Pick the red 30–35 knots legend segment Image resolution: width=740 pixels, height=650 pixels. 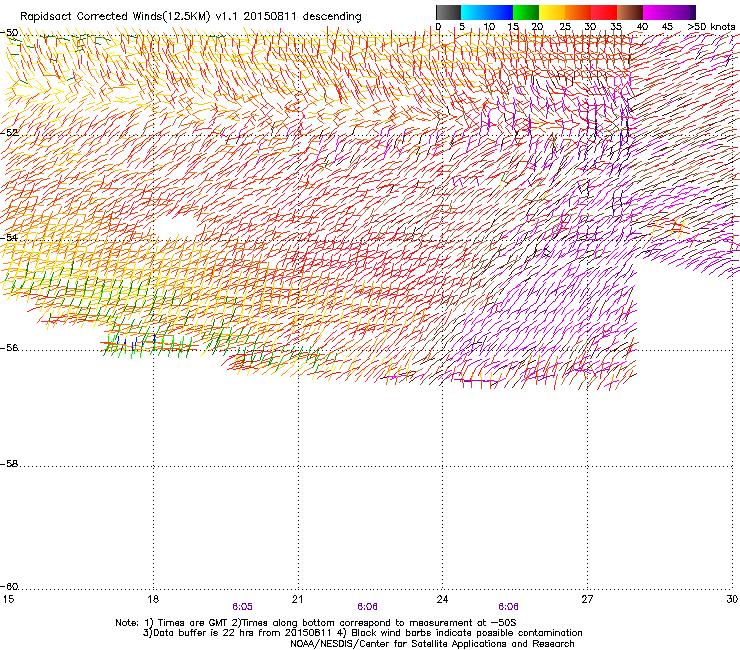[604, 12]
